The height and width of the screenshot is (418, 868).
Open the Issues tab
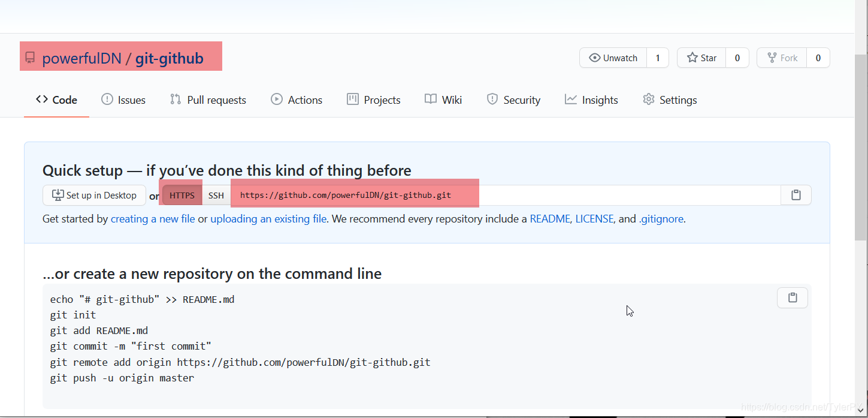[x=123, y=100]
